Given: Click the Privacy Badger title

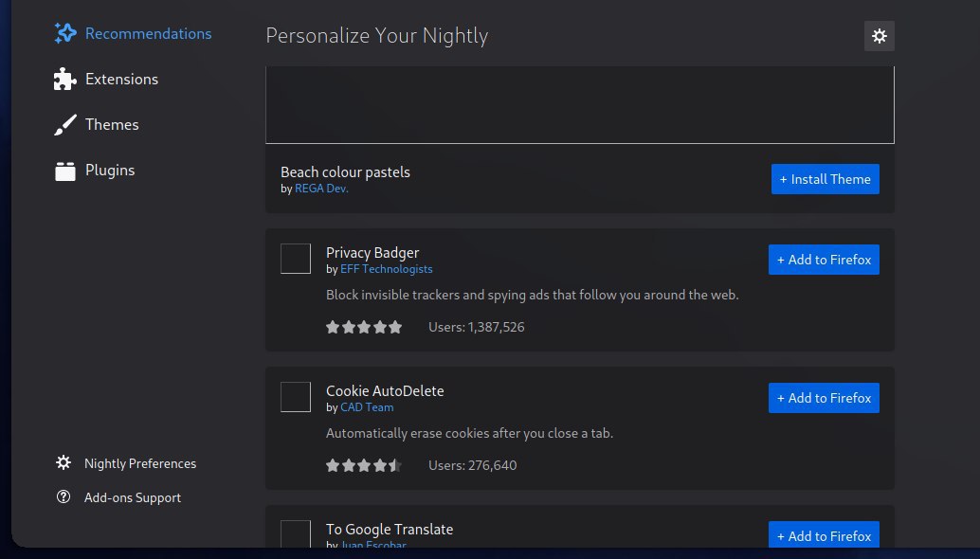Looking at the screenshot, I should click(x=372, y=253).
